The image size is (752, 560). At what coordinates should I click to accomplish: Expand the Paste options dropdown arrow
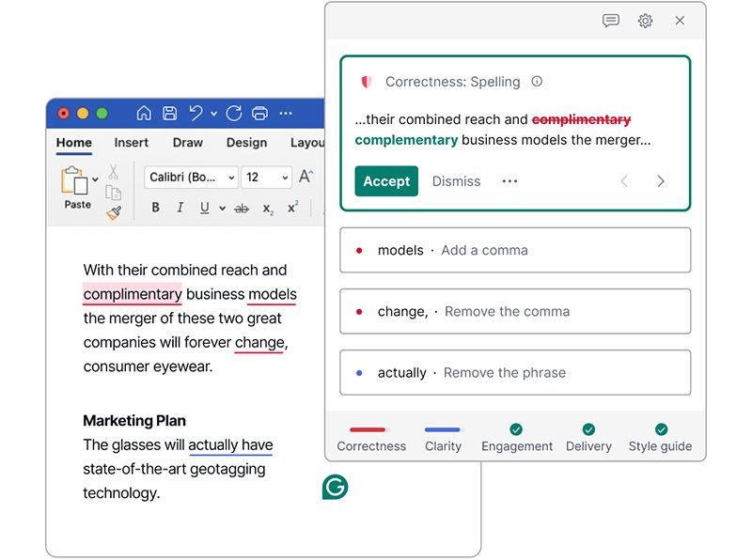tap(96, 179)
